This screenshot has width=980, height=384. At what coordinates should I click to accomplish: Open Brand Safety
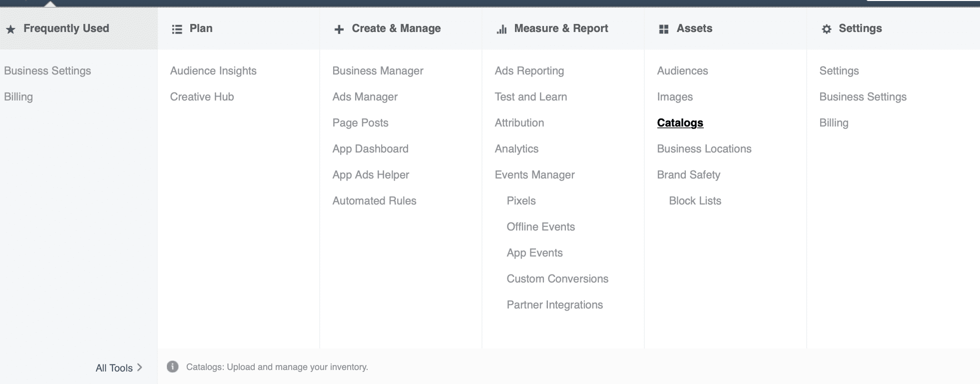coord(688,175)
